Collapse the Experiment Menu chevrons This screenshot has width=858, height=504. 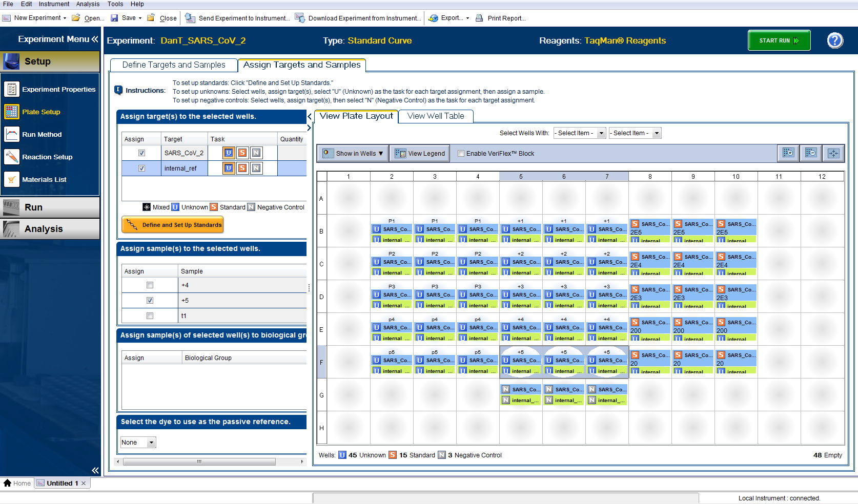coord(95,39)
